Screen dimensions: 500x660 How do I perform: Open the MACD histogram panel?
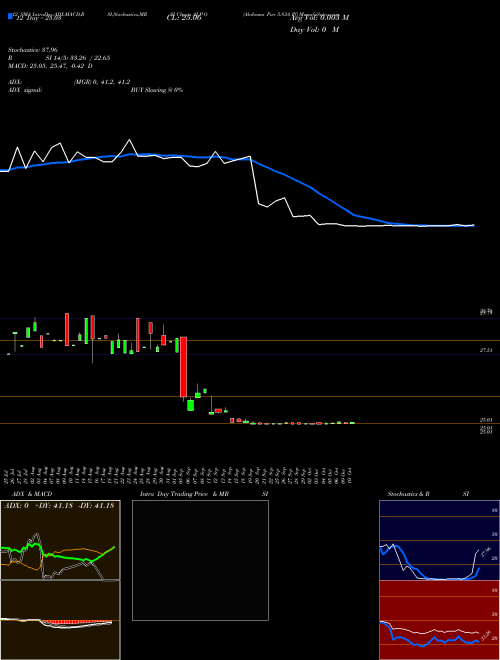(60, 620)
